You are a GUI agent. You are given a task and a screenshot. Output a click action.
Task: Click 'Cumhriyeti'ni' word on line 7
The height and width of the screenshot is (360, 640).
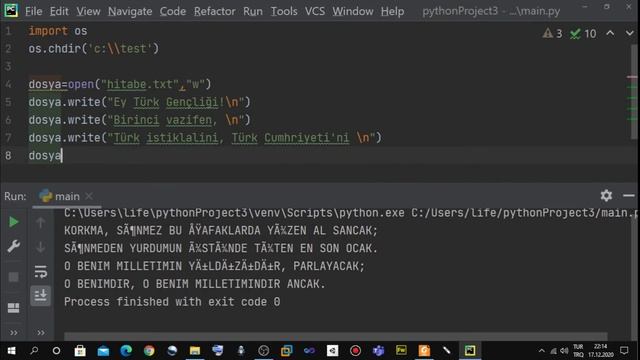click(307, 138)
